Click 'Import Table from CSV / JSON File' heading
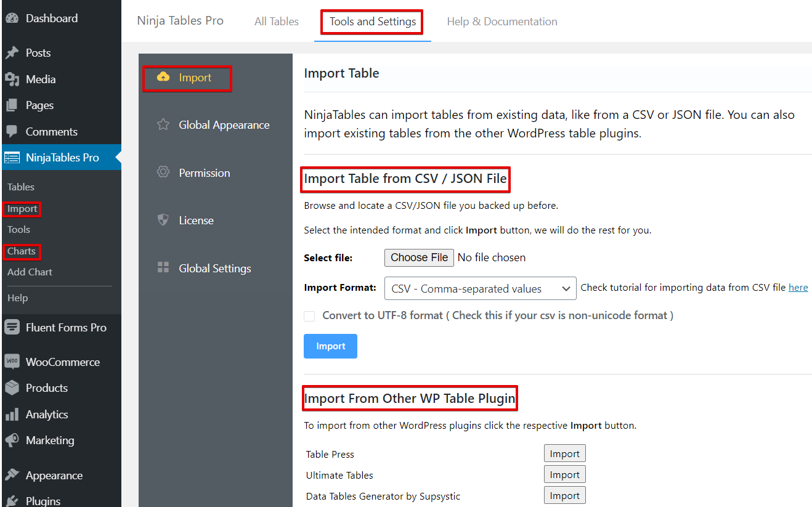Viewport: 812px width, 507px height. 405,179
